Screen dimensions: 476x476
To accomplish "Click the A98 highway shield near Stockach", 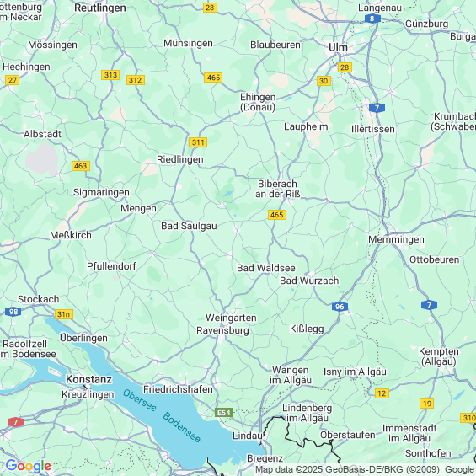I will 13,312.
